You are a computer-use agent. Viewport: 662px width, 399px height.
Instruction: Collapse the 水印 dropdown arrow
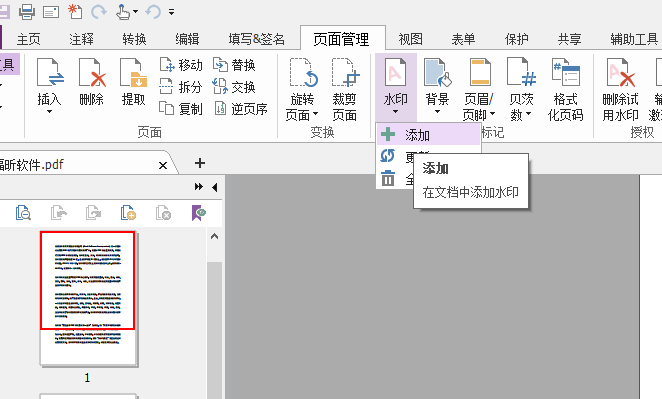pos(396,111)
